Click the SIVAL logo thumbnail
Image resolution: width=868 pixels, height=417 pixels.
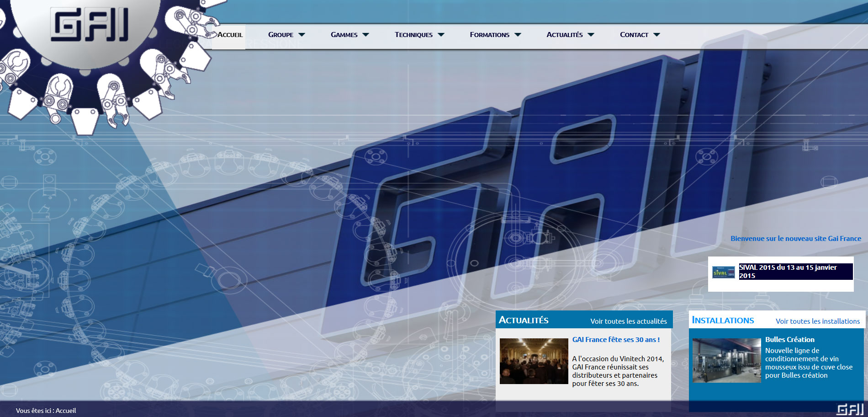click(724, 273)
